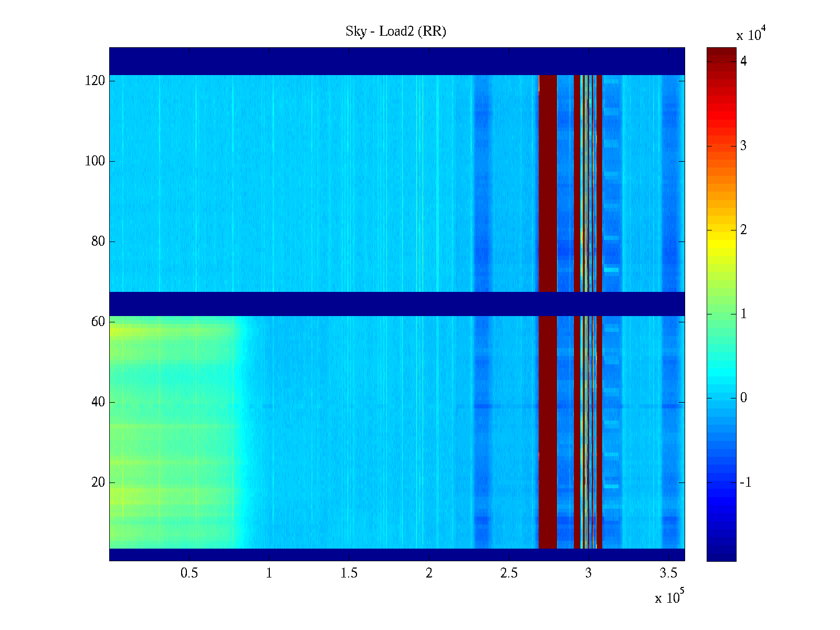This screenshot has height=630, width=840.
Task: Click the colorbar tick label 3
Action: point(743,146)
